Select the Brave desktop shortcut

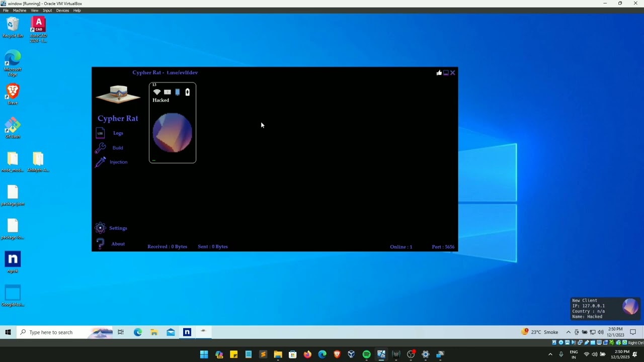[13, 95]
